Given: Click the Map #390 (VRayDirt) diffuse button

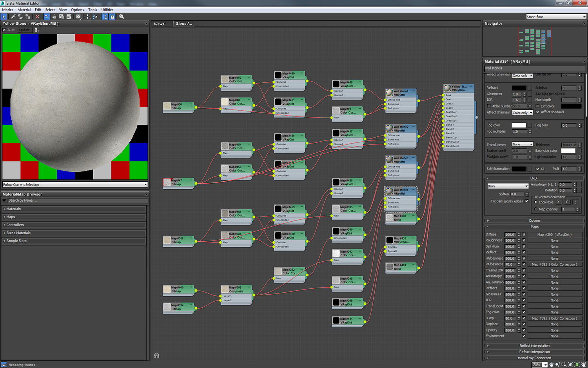Looking at the screenshot, I should point(554,235).
